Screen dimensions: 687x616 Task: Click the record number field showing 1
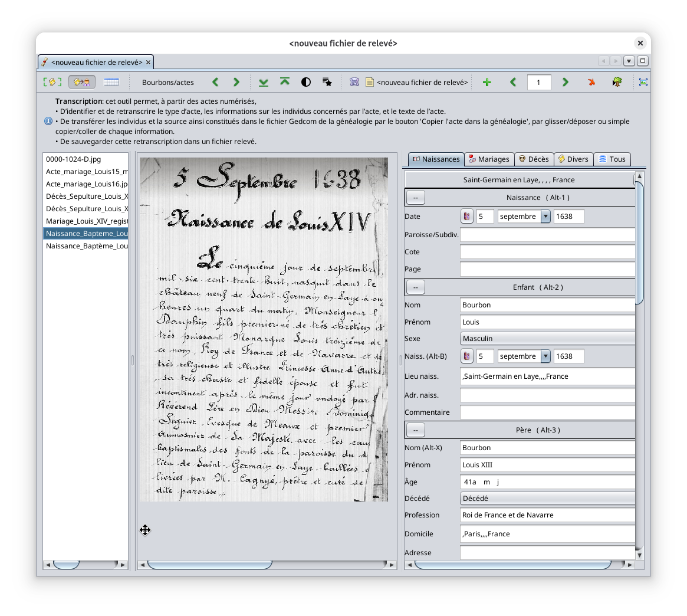538,83
